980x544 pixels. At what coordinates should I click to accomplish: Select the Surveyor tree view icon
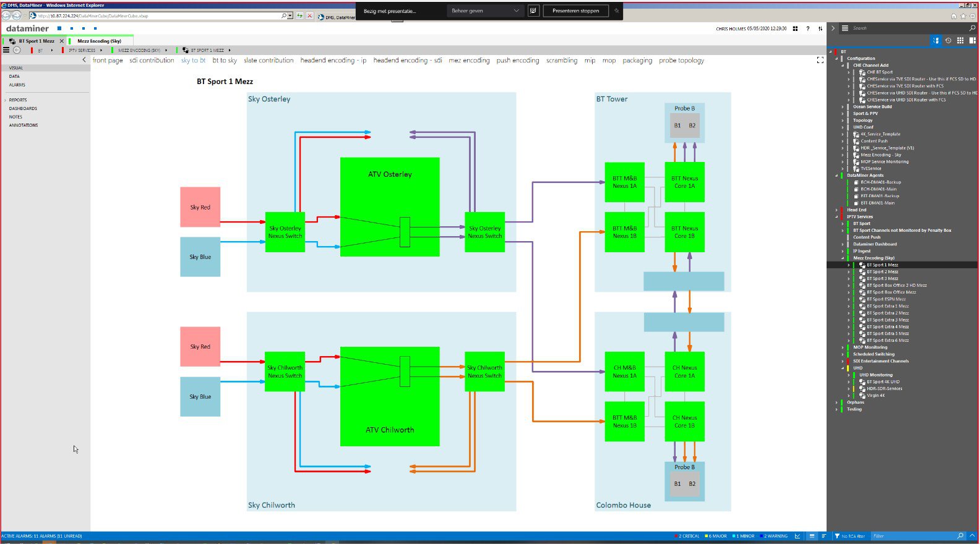[x=936, y=40]
